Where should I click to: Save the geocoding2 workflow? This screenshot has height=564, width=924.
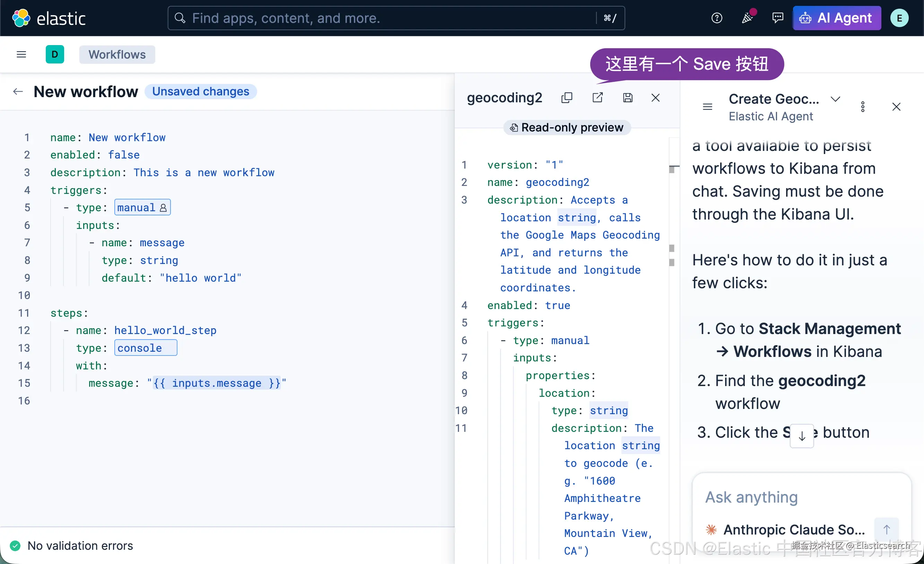tap(628, 98)
